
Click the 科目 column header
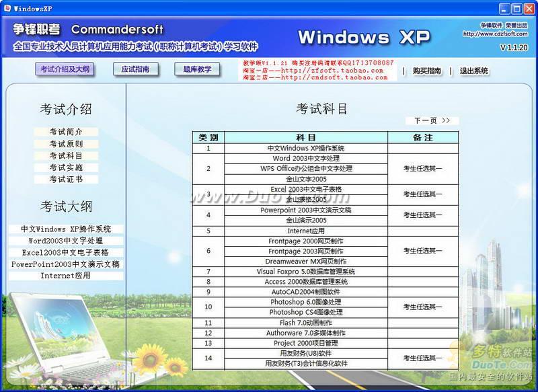pyautogui.click(x=306, y=138)
